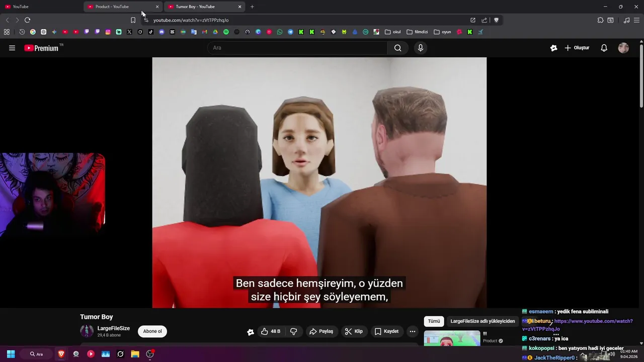Reload the page with refresh icon
The image size is (644, 362).
[27, 20]
